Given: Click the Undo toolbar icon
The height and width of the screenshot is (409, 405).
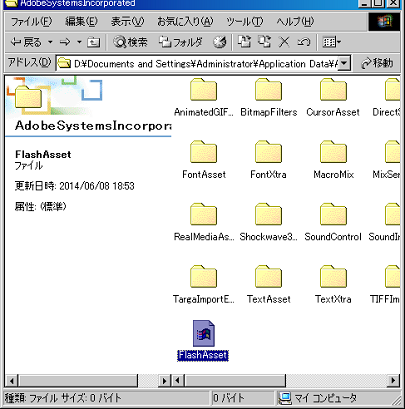Looking at the screenshot, I should coord(304,42).
